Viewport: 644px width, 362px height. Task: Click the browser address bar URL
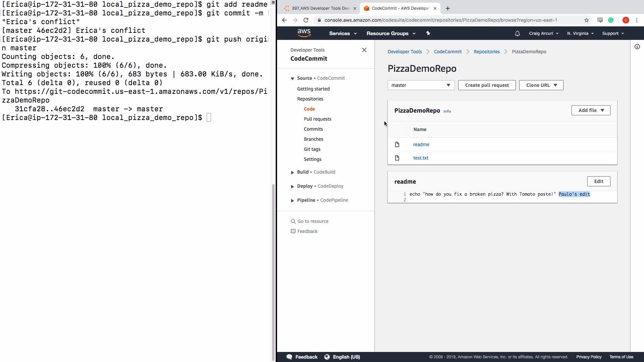(440, 20)
